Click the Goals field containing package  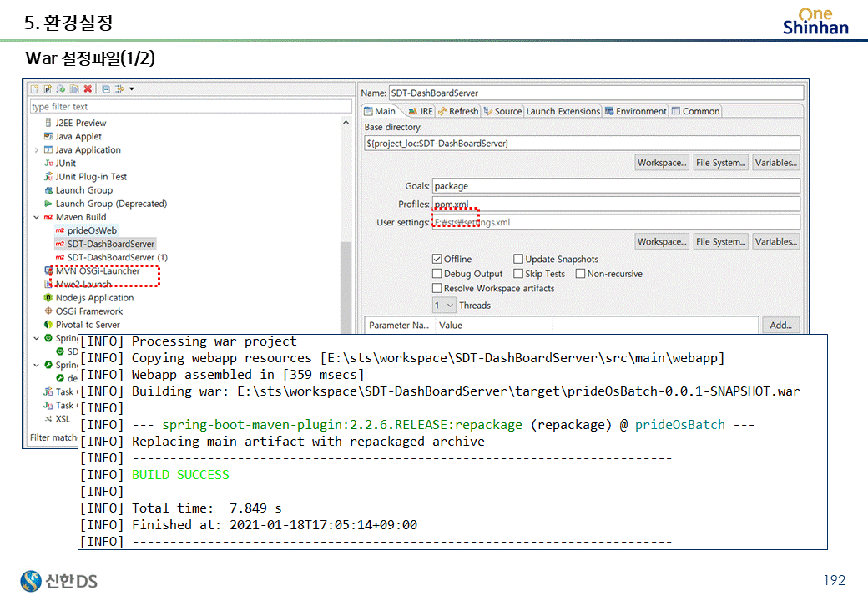(x=616, y=186)
